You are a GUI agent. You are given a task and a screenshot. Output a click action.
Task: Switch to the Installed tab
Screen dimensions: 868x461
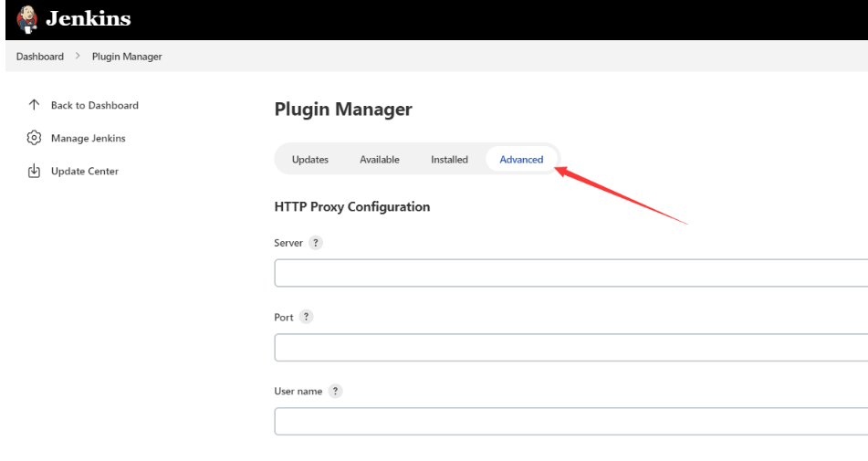pyautogui.click(x=449, y=160)
